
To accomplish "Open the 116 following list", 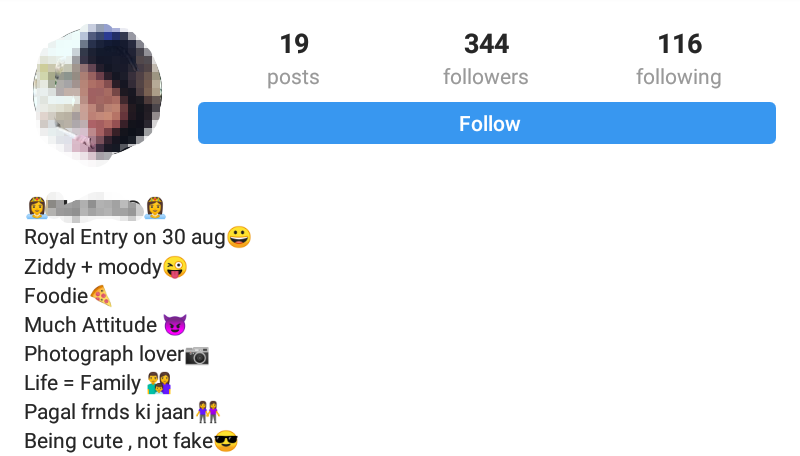I will pyautogui.click(x=679, y=59).
